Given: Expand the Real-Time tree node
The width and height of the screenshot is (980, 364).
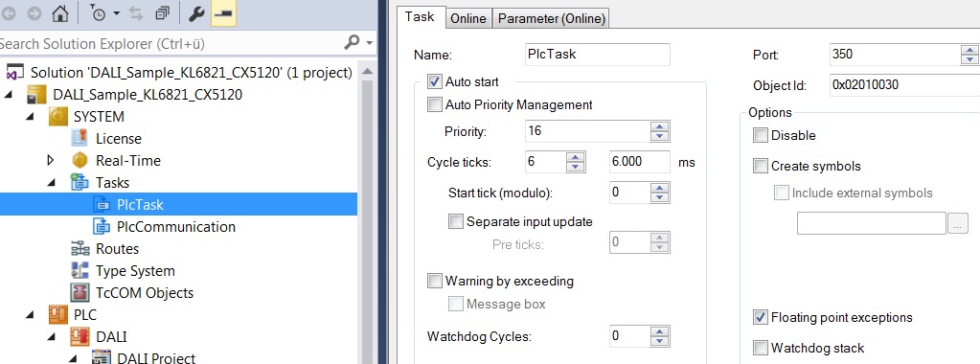Looking at the screenshot, I should click(51, 161).
